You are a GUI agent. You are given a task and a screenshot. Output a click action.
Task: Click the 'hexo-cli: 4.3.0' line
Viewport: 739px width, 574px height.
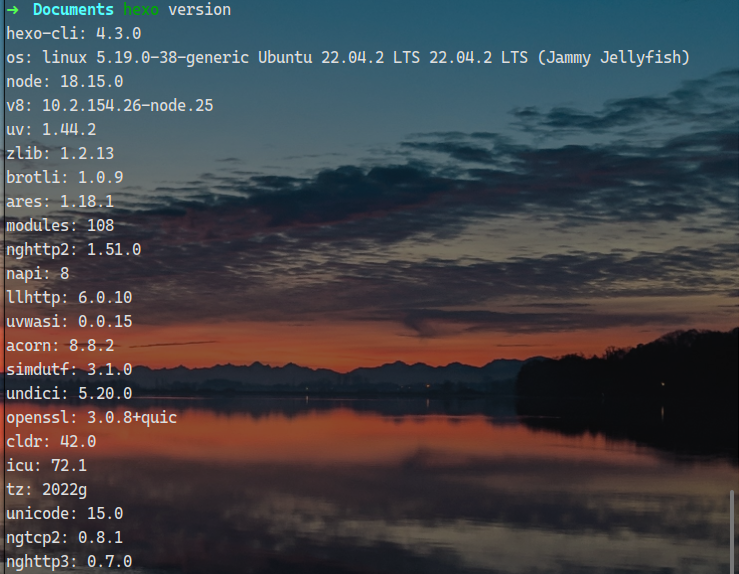point(74,33)
